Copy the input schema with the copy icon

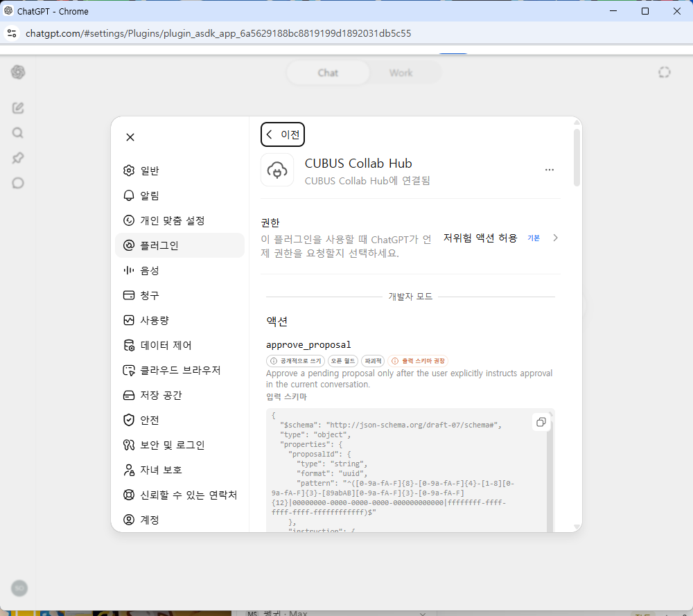click(541, 422)
